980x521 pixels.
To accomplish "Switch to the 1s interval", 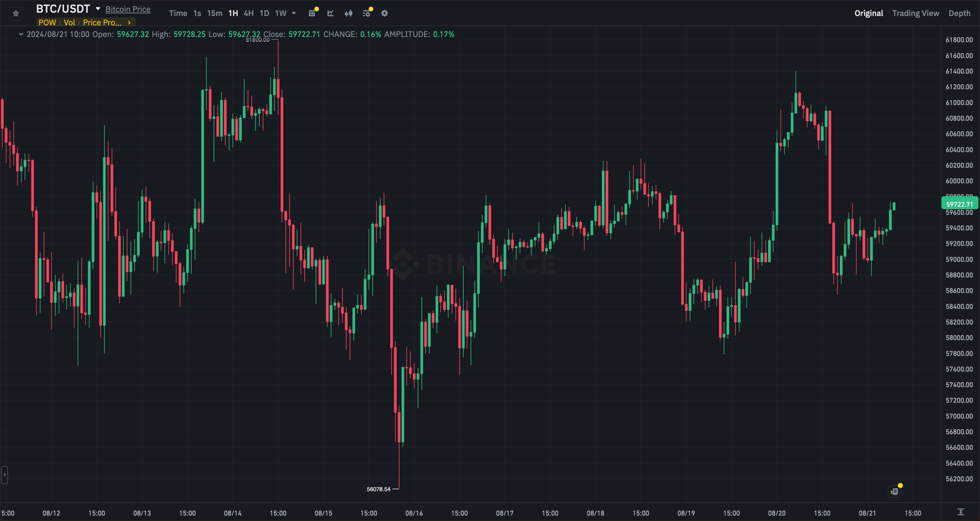I will pyautogui.click(x=197, y=13).
